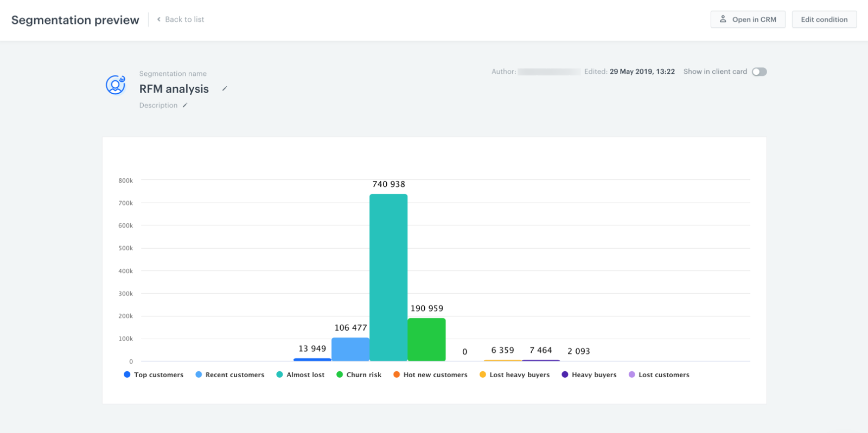Click pencil icon beside Description
Screen dimensions: 868x433
coord(185,105)
